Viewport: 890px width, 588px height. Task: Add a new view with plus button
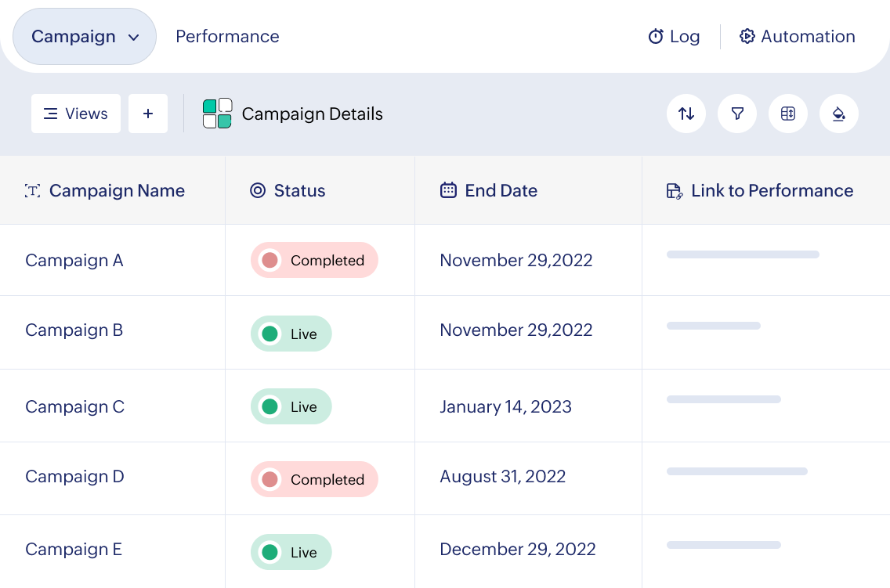pyautogui.click(x=148, y=114)
